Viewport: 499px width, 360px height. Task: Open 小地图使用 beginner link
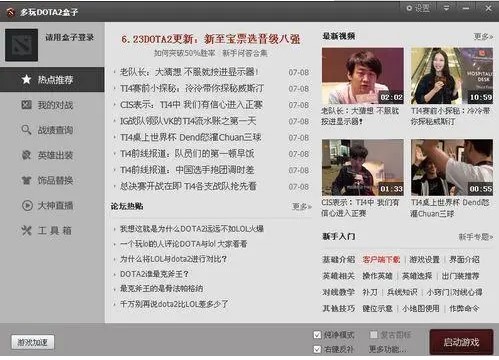(421, 309)
